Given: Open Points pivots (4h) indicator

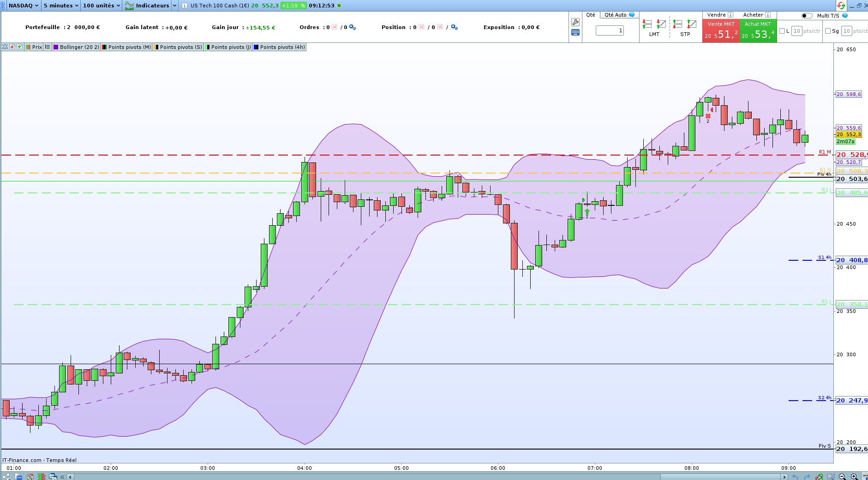Looking at the screenshot, I should [x=279, y=47].
